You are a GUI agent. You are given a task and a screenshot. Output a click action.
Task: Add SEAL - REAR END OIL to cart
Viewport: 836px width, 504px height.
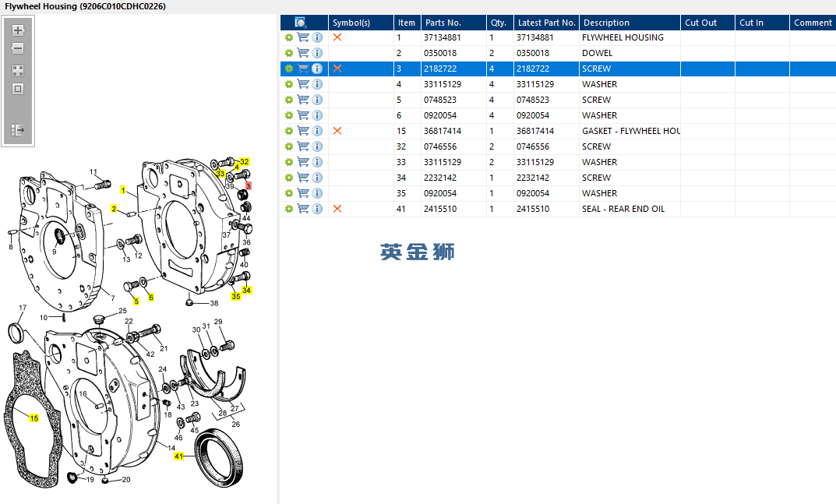coord(303,209)
